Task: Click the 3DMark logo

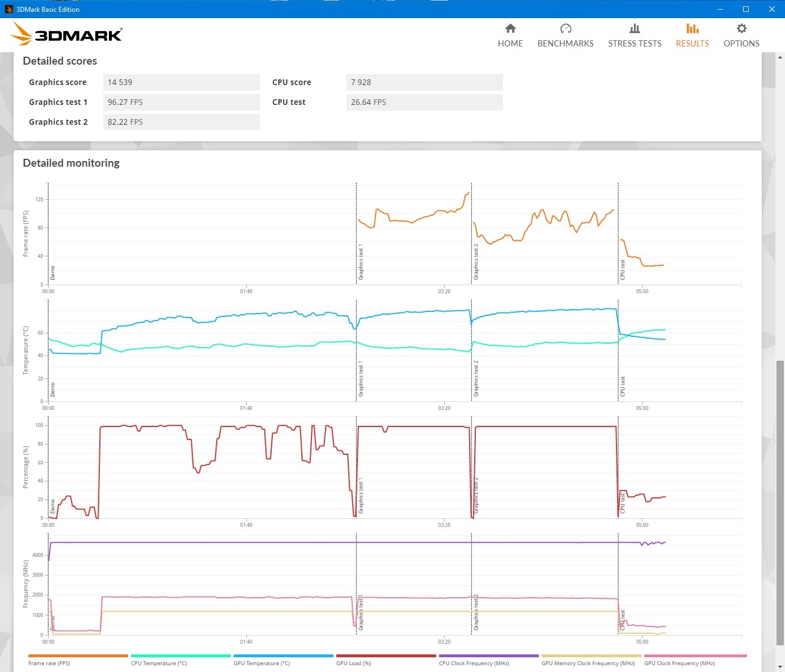Action: [x=67, y=34]
